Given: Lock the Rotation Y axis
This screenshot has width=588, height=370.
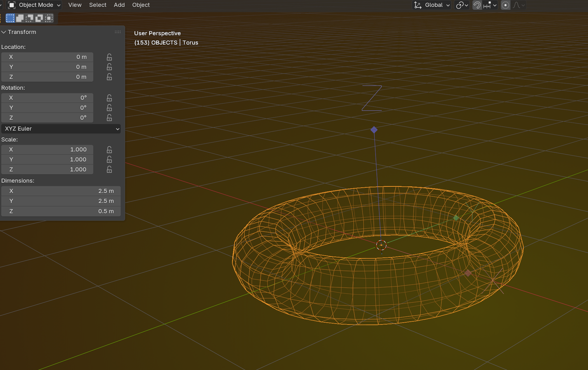Looking at the screenshot, I should point(109,108).
